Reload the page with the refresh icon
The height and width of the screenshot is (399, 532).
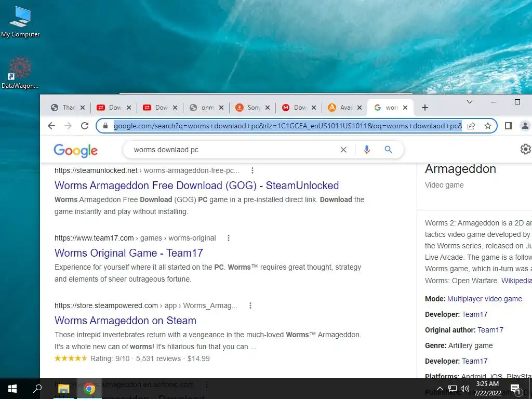tap(85, 126)
